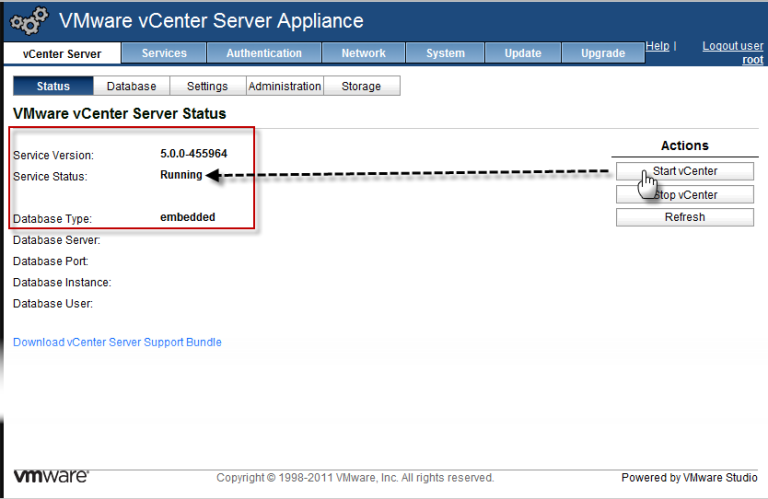Viewport: 768px width, 499px height.
Task: Click Logout user root link
Action: (733, 52)
